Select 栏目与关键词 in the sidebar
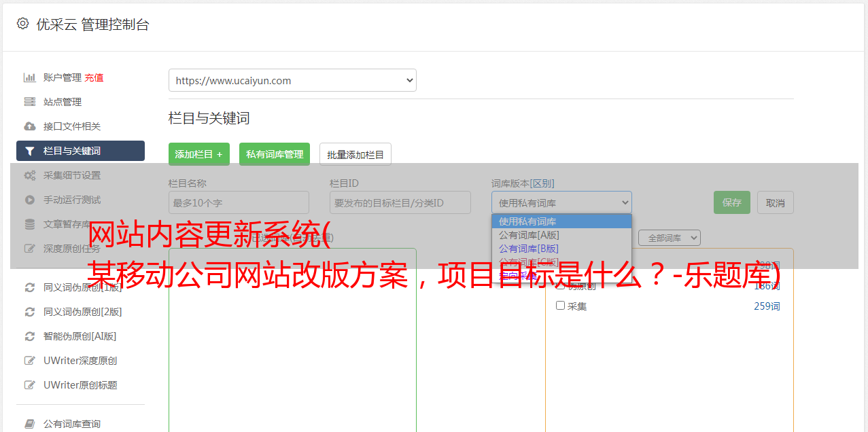 (80, 151)
